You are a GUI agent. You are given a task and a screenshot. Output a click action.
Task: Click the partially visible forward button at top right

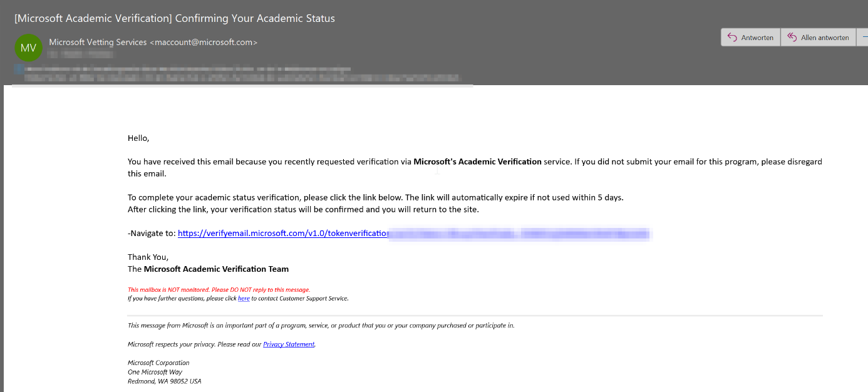click(862, 38)
